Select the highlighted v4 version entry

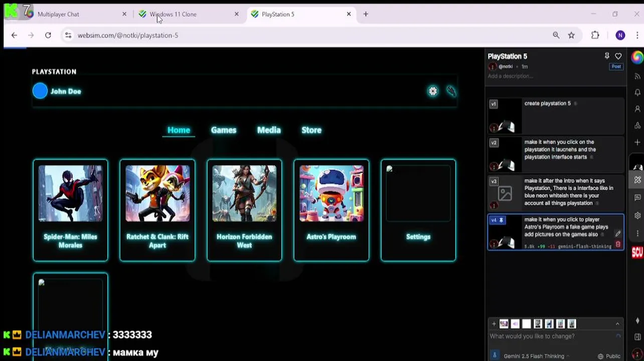[x=556, y=232]
